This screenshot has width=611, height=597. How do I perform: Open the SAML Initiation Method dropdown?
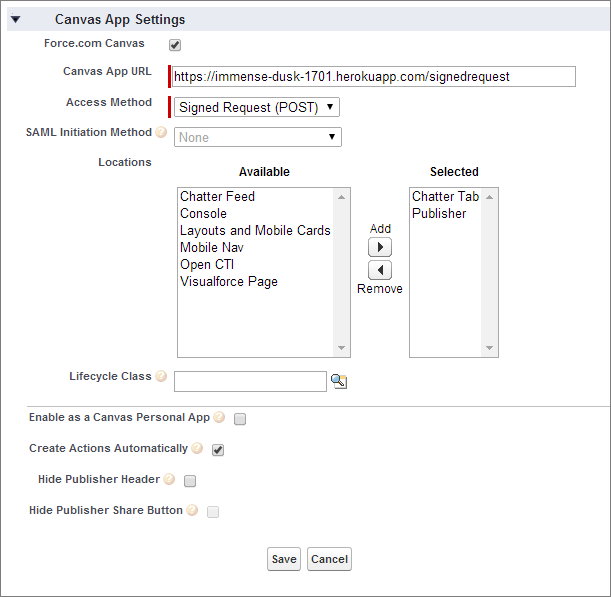pyautogui.click(x=258, y=137)
